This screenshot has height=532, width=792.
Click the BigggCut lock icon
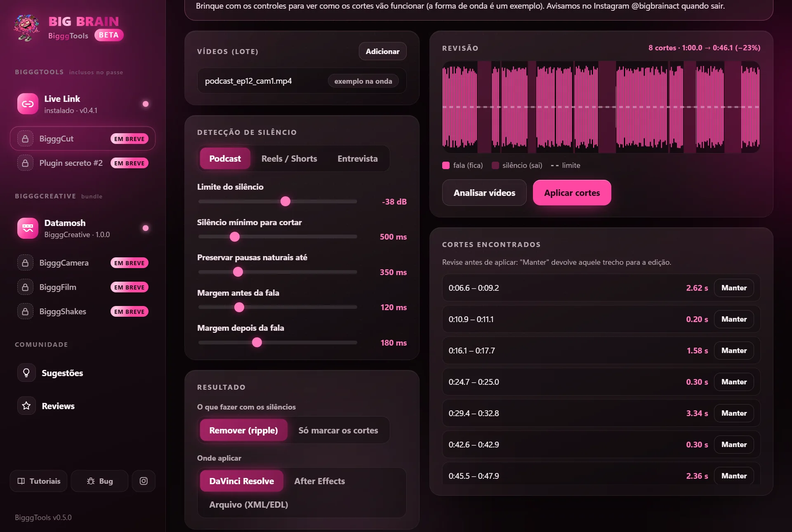pos(25,139)
